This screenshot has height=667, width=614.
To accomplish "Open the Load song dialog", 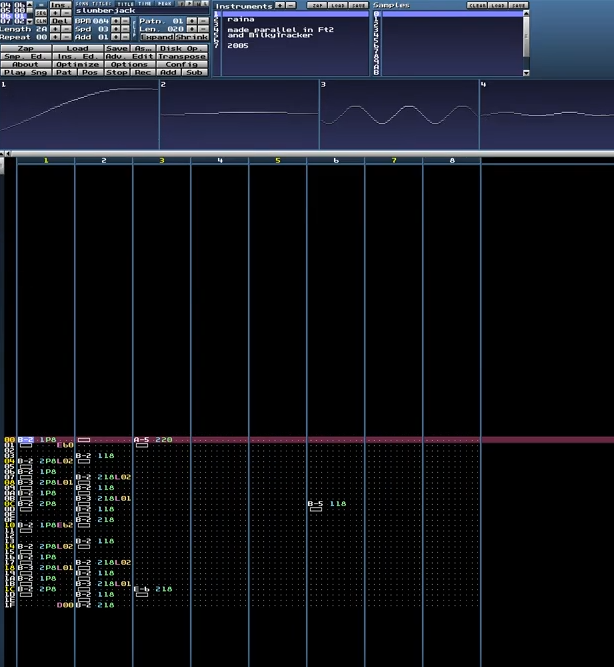I will click(77, 48).
